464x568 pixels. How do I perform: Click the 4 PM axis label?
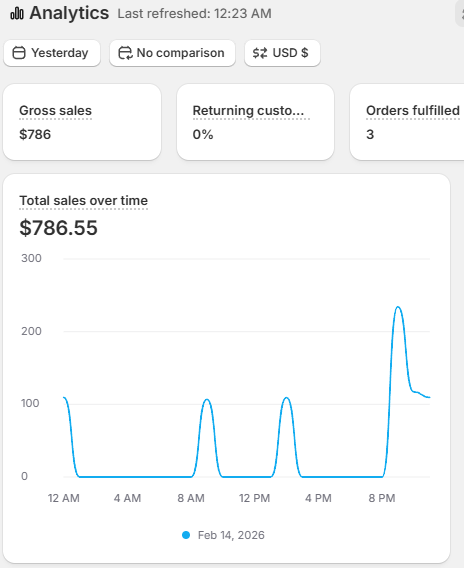pyautogui.click(x=318, y=498)
